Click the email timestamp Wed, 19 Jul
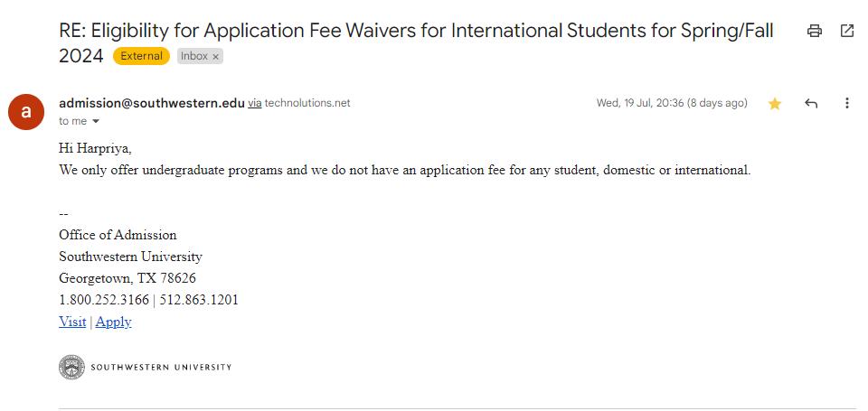Image resolution: width=868 pixels, height=411 pixels. pos(671,103)
